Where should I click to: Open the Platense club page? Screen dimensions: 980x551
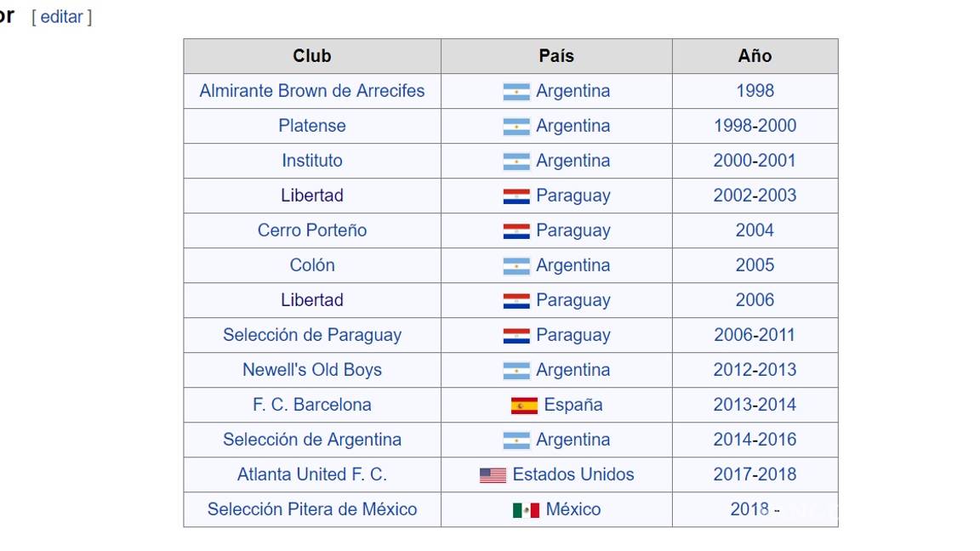[x=311, y=125]
